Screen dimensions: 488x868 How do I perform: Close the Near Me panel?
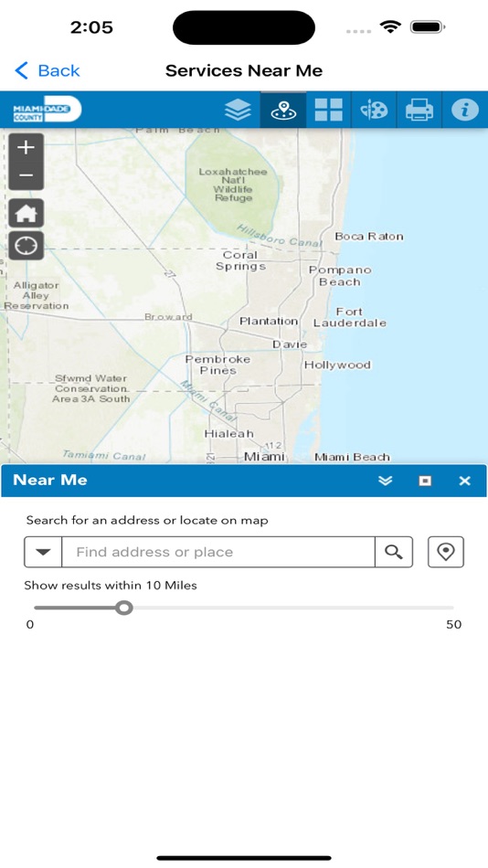tap(465, 481)
